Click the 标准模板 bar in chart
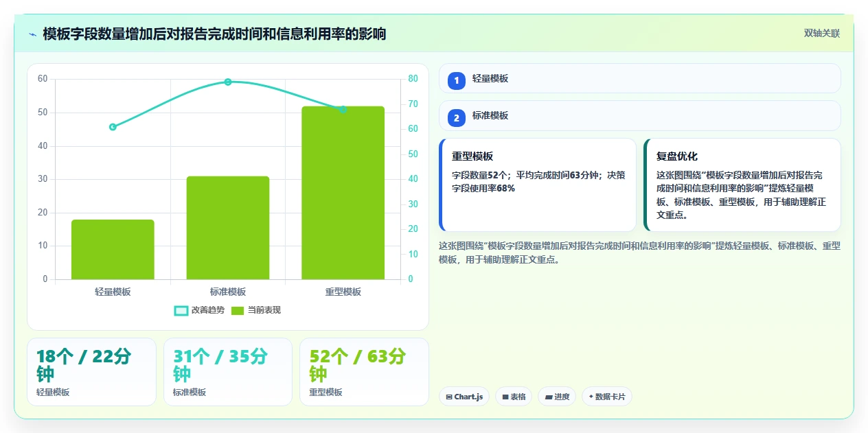Viewport: 868px width, 433px height. pyautogui.click(x=228, y=228)
